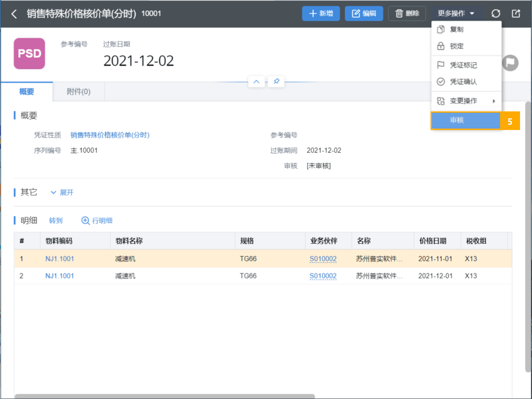Click the 新增 add button

[321, 14]
